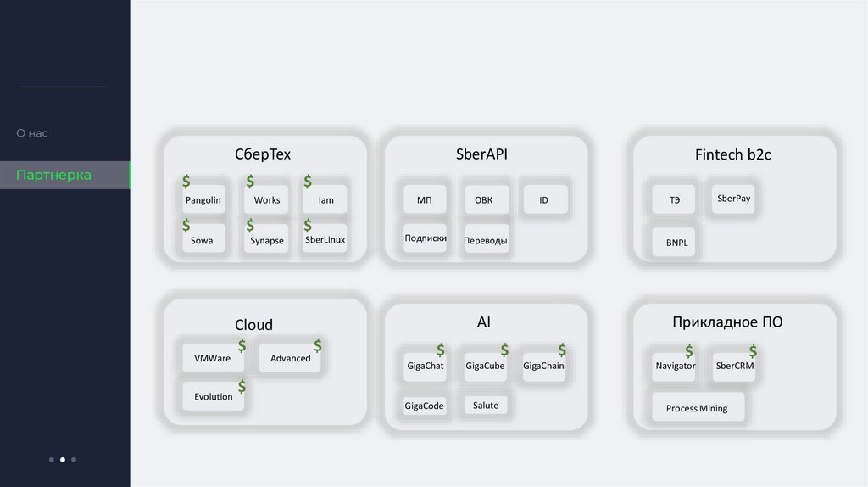Open the SberPay product tile
This screenshot has height=487, width=868.
(x=733, y=199)
